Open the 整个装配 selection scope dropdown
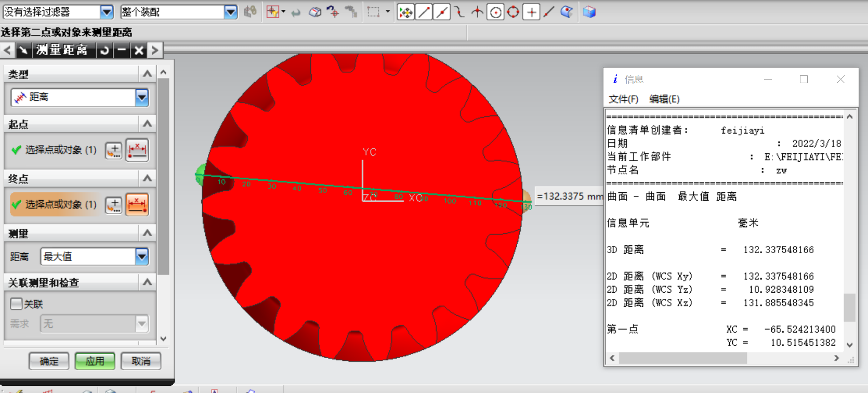 coord(231,11)
